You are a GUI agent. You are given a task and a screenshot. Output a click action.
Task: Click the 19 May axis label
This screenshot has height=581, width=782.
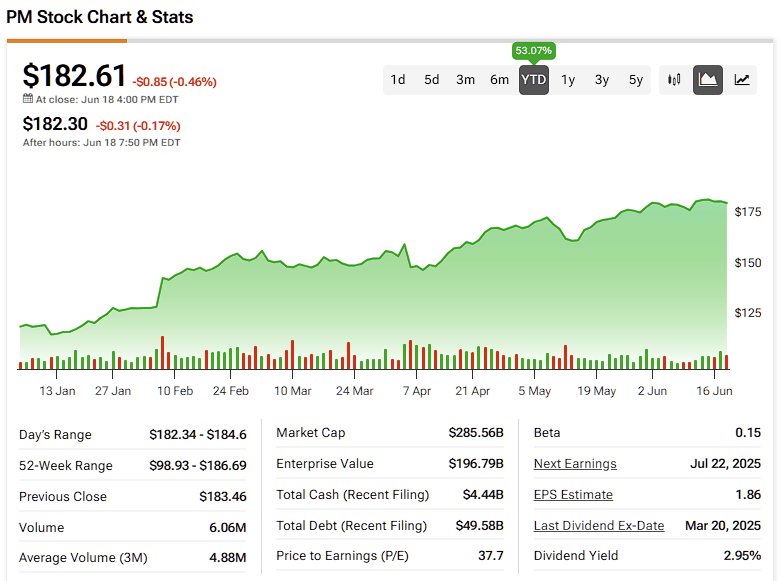click(x=596, y=391)
